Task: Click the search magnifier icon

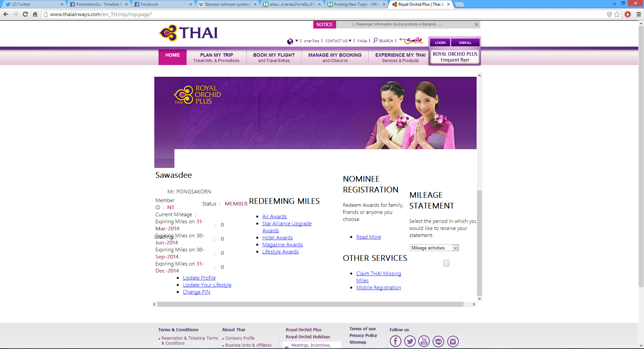Action: 375,41
